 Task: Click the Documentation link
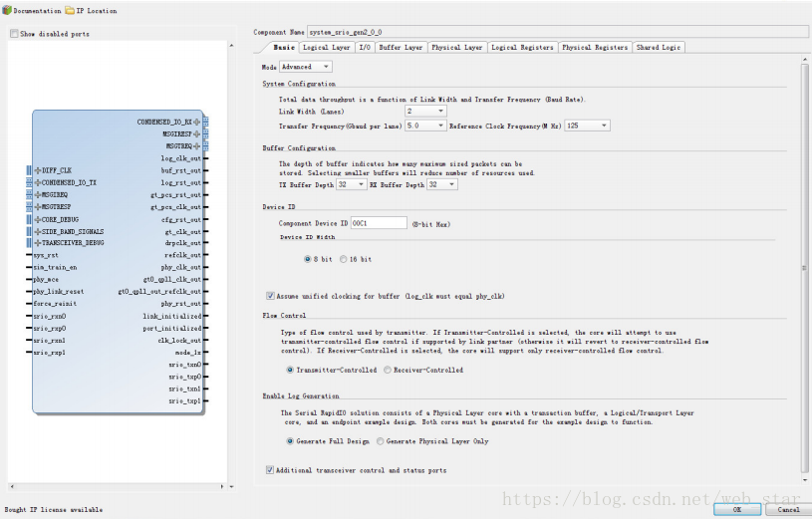[37, 10]
